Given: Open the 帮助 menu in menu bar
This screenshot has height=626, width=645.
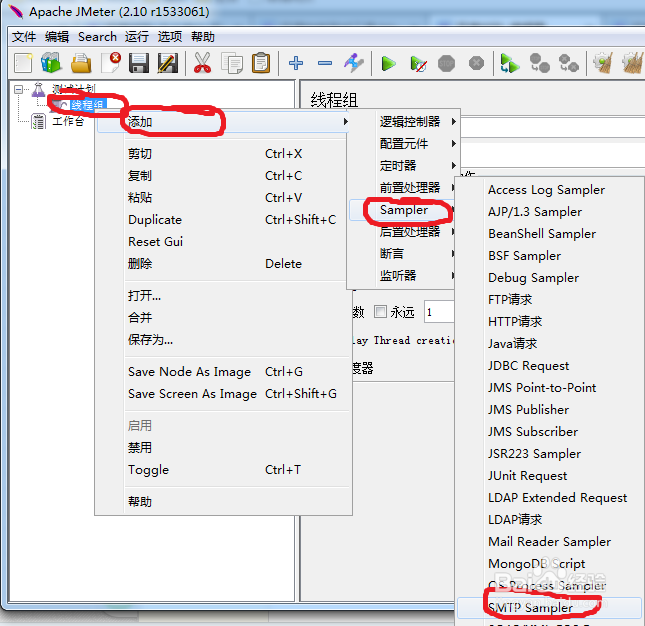Looking at the screenshot, I should pyautogui.click(x=202, y=37).
